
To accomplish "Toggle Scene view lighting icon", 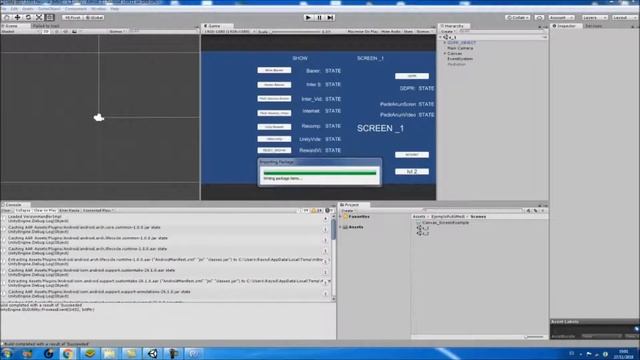I will [x=57, y=31].
